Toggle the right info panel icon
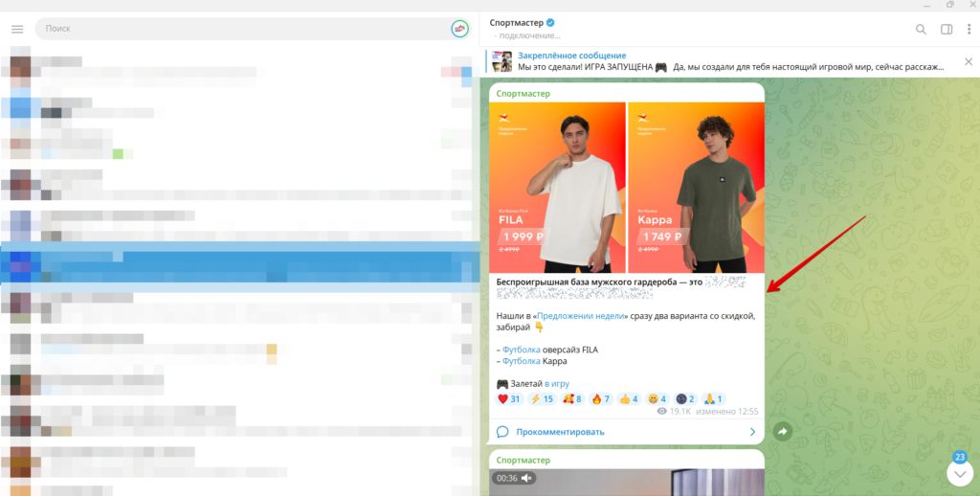The height and width of the screenshot is (496, 980). 947,29
